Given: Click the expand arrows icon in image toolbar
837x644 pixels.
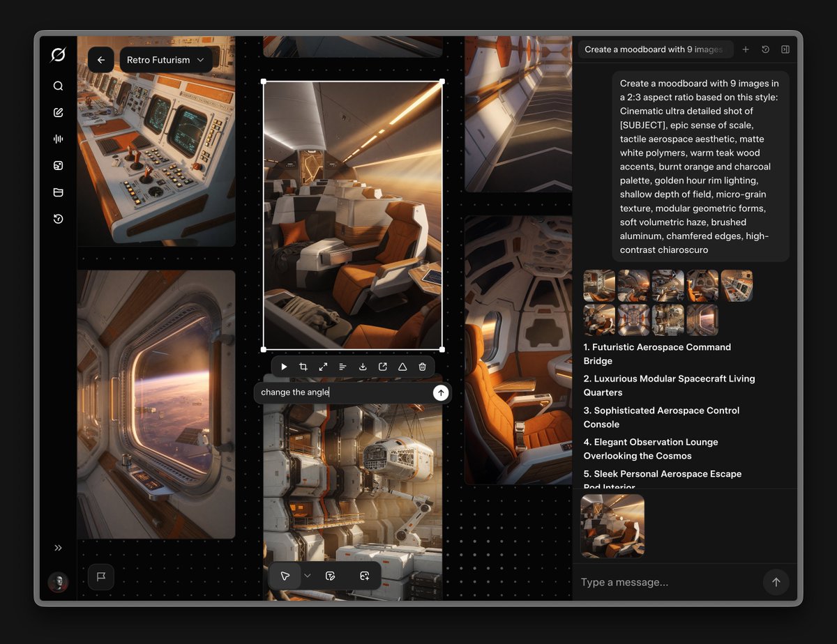Looking at the screenshot, I should coord(323,367).
